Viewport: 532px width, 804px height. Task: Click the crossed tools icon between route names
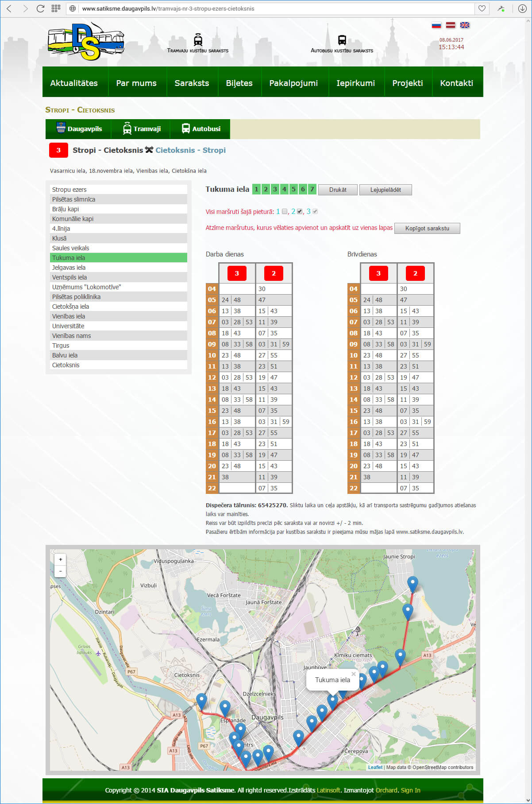[149, 150]
